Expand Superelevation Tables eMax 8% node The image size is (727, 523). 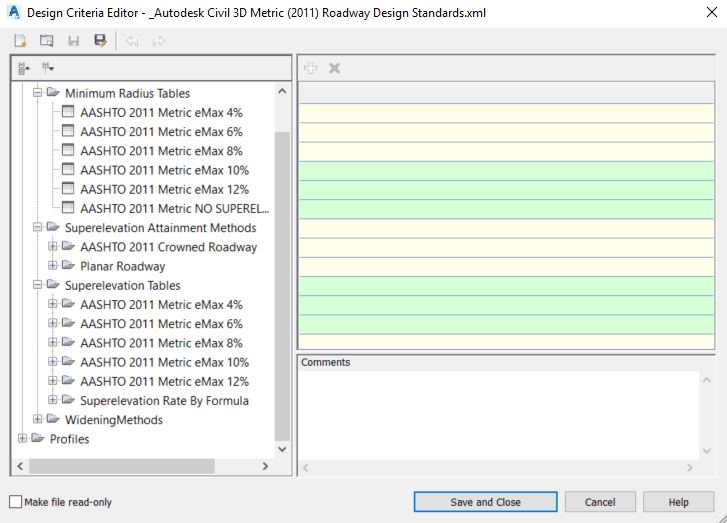point(53,342)
